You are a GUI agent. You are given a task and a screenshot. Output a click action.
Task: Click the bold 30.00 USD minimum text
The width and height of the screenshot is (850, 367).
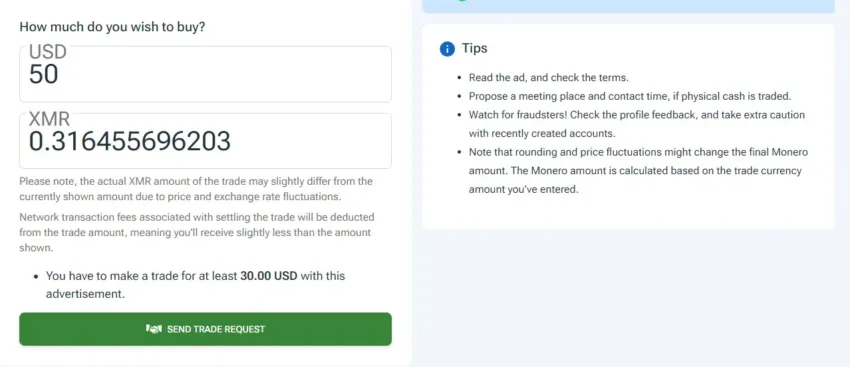[x=269, y=276]
